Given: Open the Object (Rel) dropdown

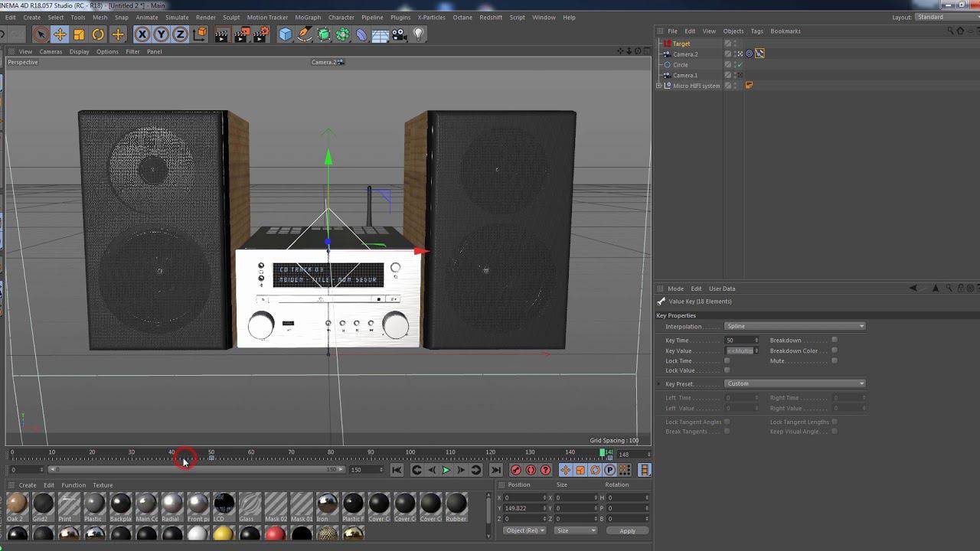Looking at the screenshot, I should [x=525, y=531].
